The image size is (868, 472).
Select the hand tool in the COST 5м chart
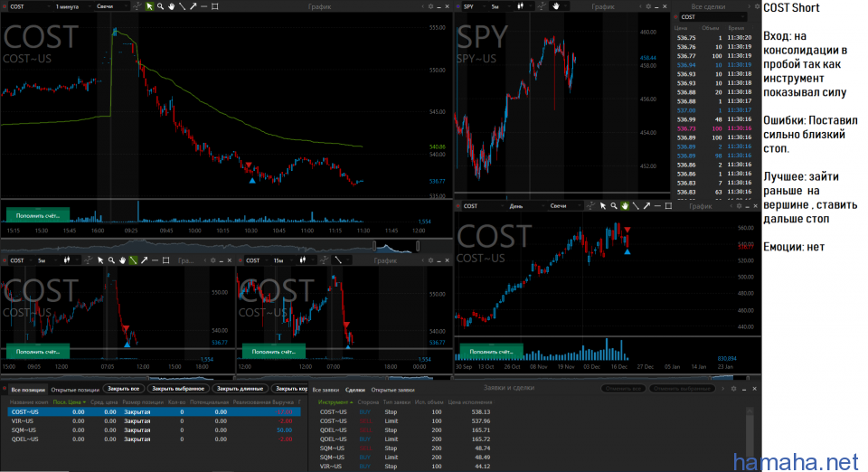[122, 260]
